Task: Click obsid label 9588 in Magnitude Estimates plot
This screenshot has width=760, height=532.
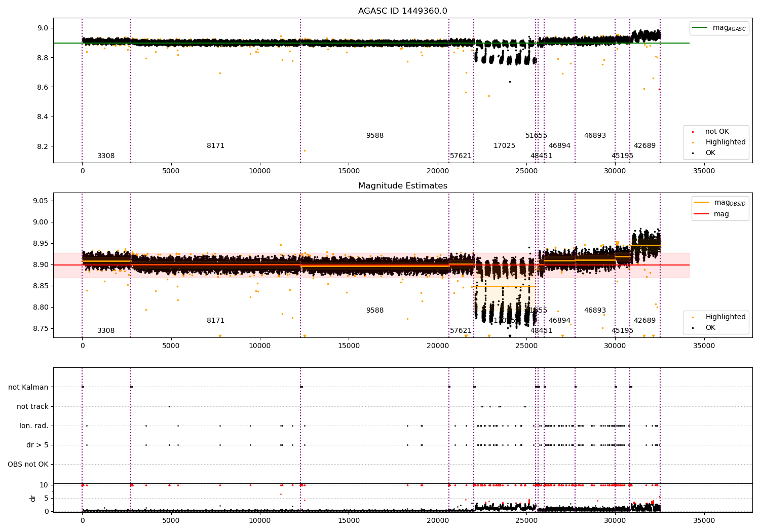Action: tap(375, 311)
